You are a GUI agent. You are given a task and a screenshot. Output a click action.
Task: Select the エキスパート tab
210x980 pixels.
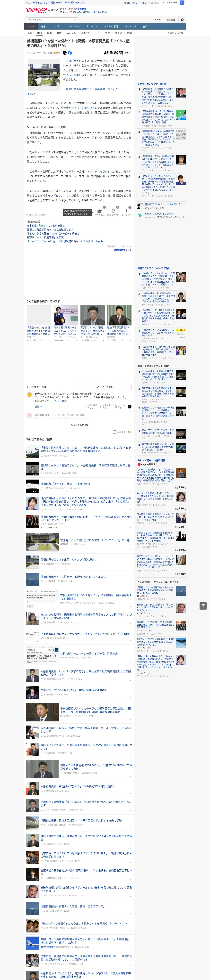[x=72, y=27]
